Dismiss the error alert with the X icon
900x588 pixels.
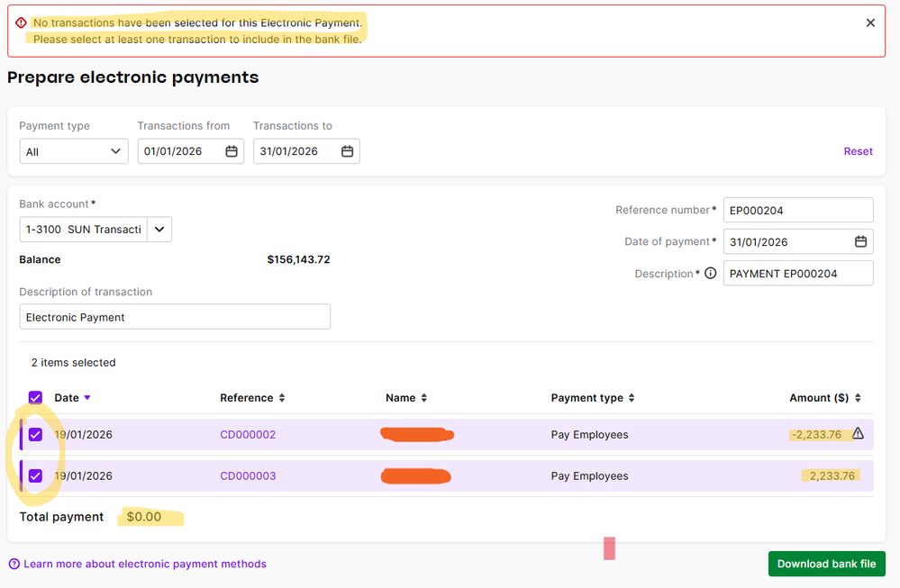pos(870,23)
